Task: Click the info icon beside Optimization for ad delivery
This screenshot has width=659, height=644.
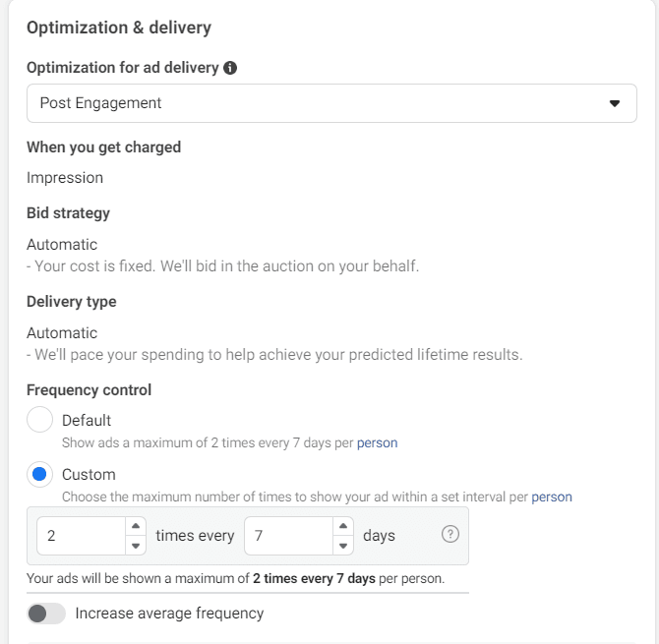Action: pos(230,68)
